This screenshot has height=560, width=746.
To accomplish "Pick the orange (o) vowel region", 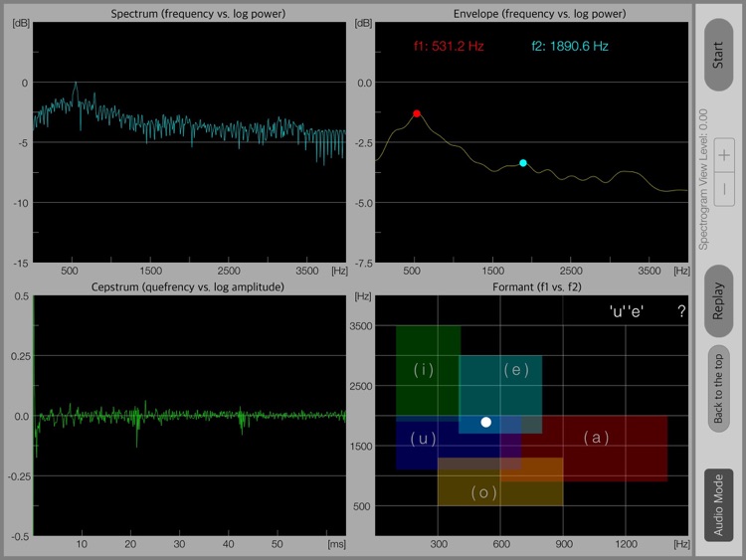I will (x=482, y=492).
